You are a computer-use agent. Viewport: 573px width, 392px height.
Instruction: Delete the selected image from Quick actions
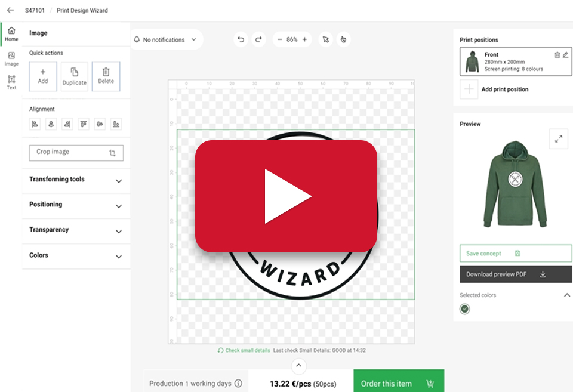[x=106, y=76]
